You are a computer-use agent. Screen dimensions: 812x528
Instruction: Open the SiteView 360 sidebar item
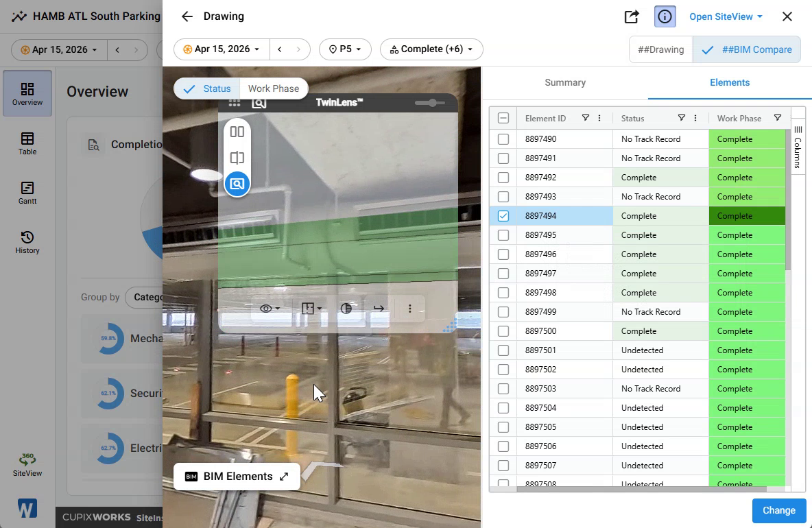point(27,464)
